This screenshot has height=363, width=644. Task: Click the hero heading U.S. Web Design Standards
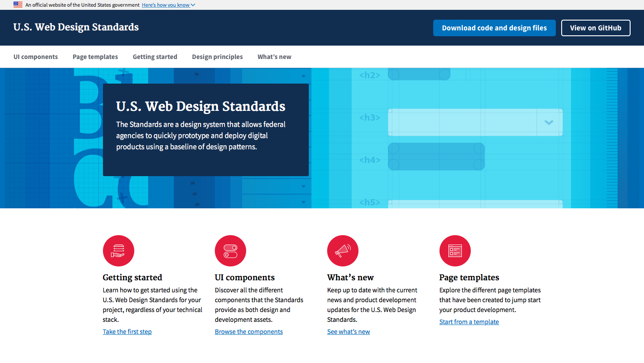201,106
